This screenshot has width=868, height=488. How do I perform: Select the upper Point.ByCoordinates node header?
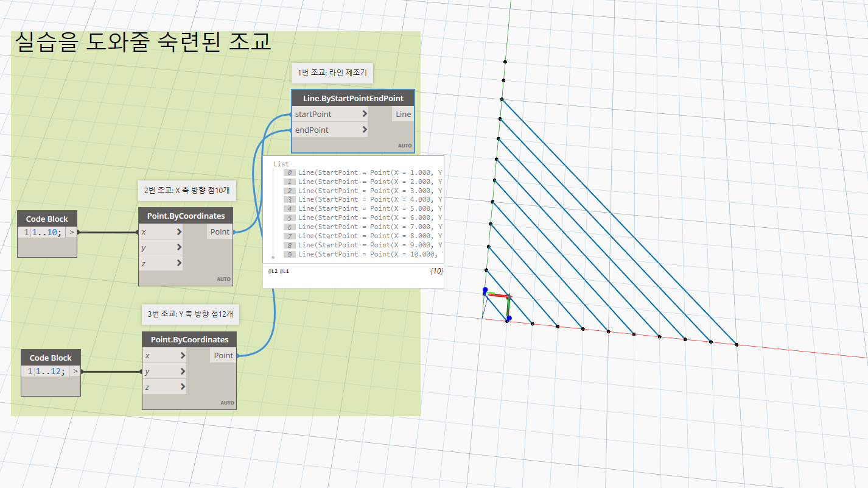point(186,216)
